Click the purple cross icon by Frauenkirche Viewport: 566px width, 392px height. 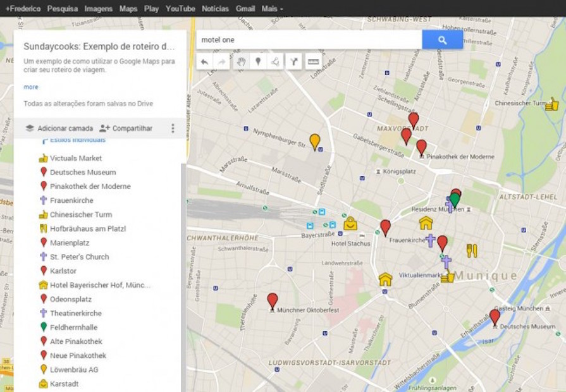[x=430, y=240]
